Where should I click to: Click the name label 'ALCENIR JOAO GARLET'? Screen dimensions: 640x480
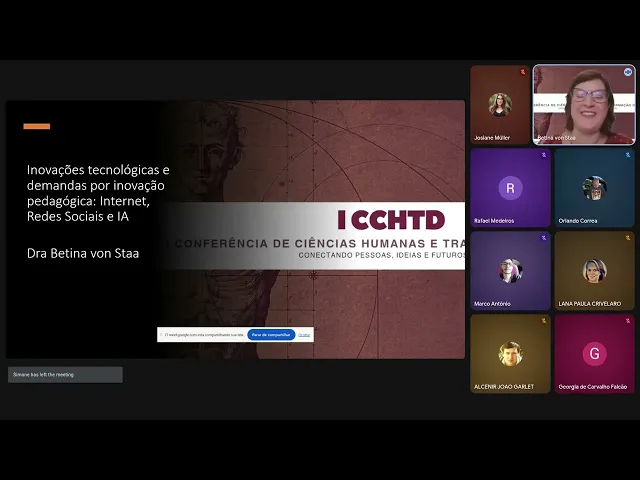coord(504,387)
